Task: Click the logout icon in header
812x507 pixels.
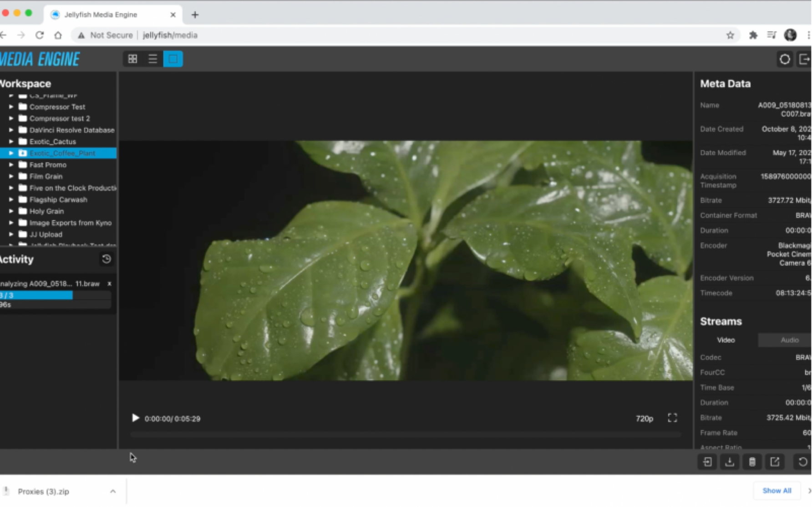Action: (x=804, y=59)
